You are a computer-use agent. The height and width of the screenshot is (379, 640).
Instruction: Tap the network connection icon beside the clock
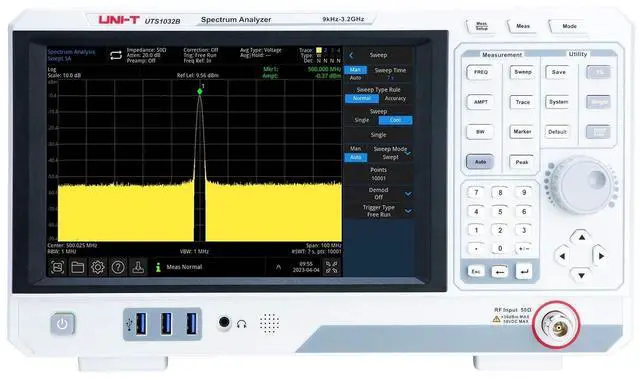331,267
